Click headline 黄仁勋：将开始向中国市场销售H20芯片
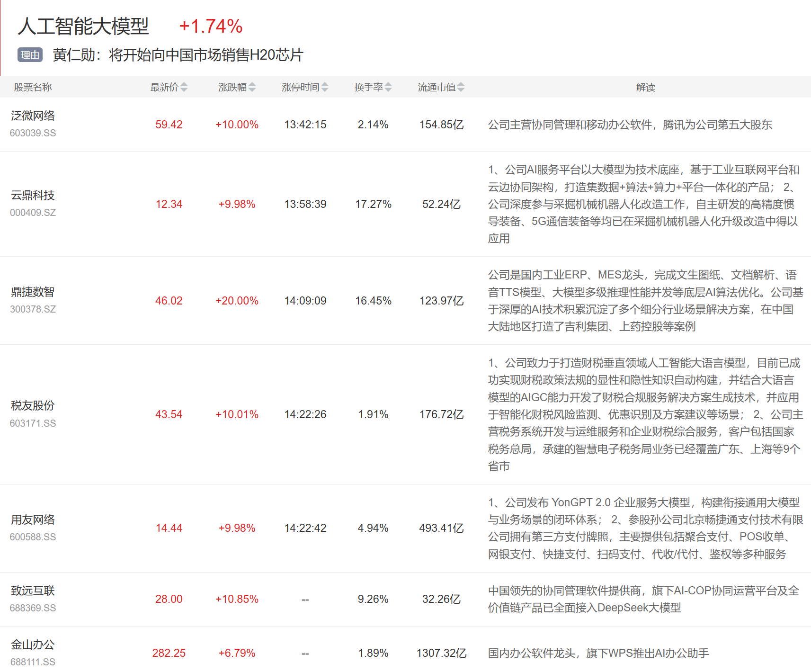The height and width of the screenshot is (672, 811). point(178,55)
